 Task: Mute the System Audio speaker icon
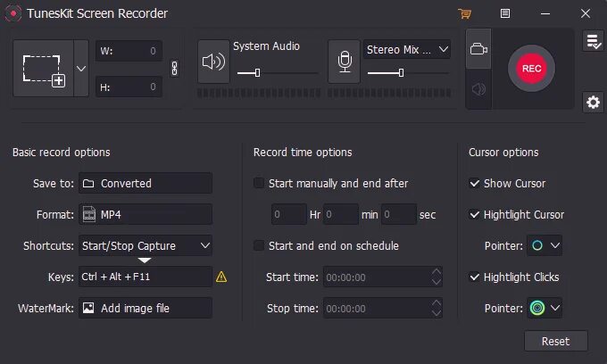(x=213, y=62)
